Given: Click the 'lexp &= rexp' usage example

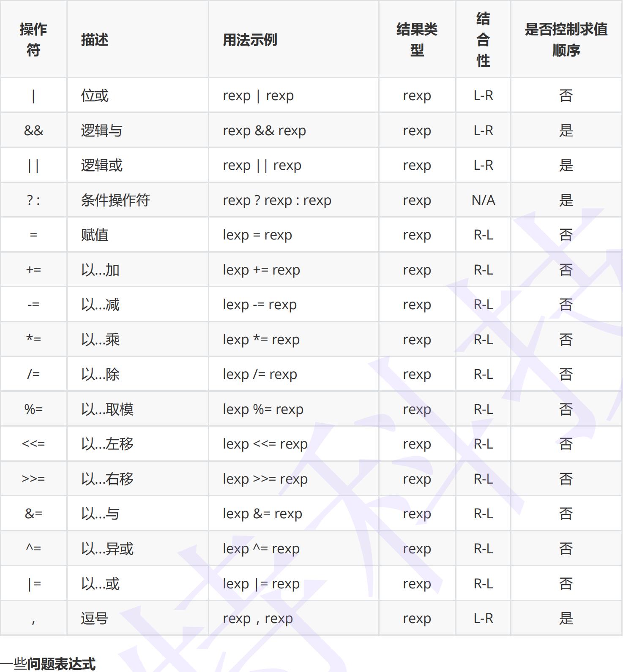Looking at the screenshot, I should [x=262, y=514].
